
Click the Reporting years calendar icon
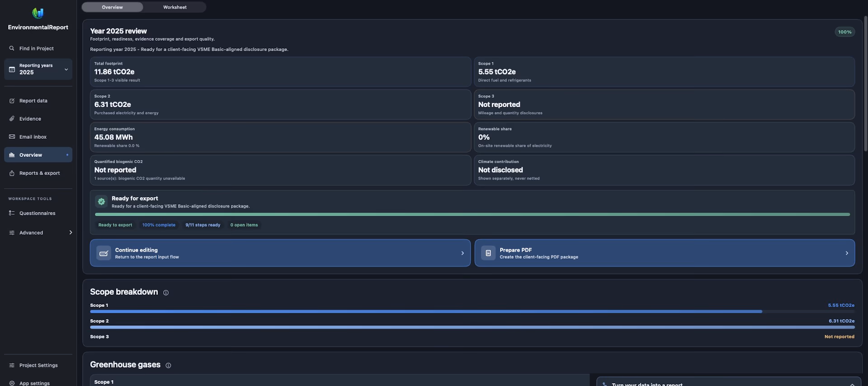click(12, 69)
